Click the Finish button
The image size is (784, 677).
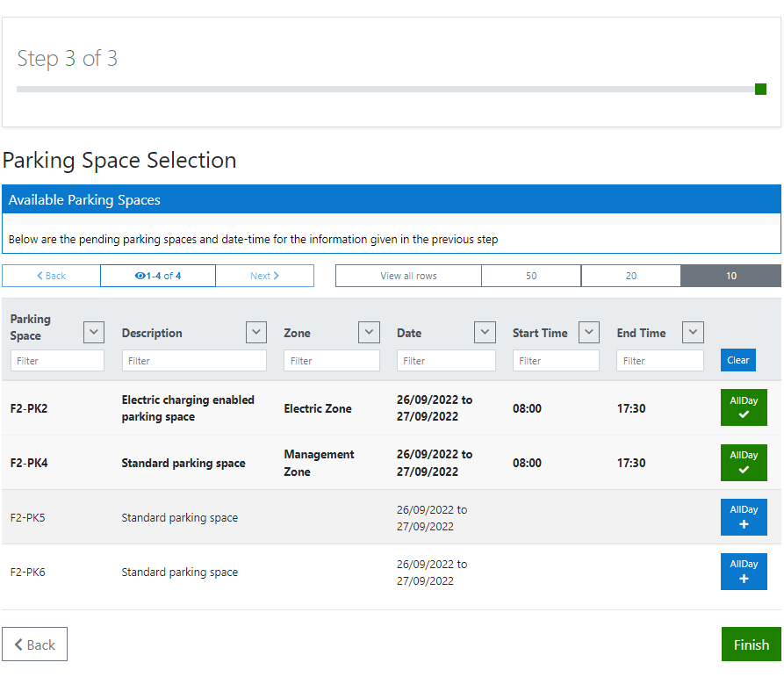tap(752, 644)
